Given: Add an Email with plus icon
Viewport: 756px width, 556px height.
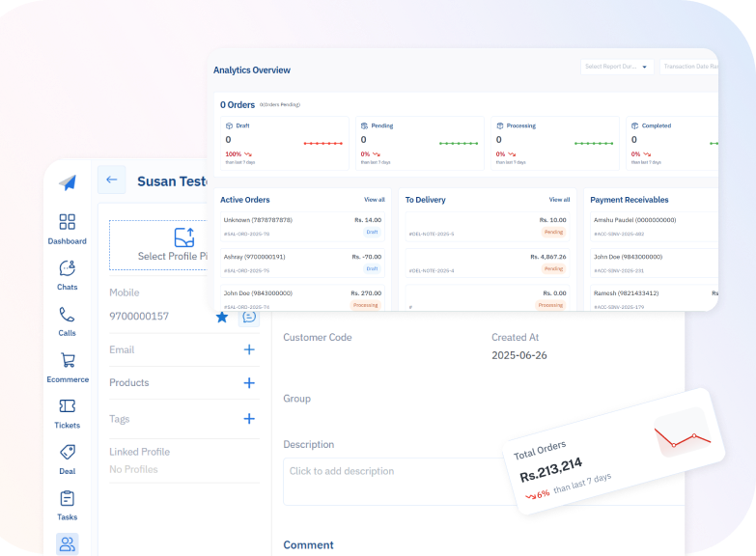Looking at the screenshot, I should (x=249, y=349).
